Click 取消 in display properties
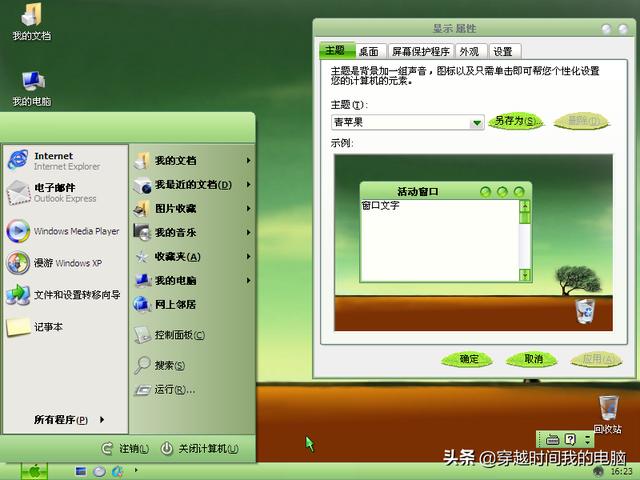Screen dimensions: 640x480 (x=532, y=359)
